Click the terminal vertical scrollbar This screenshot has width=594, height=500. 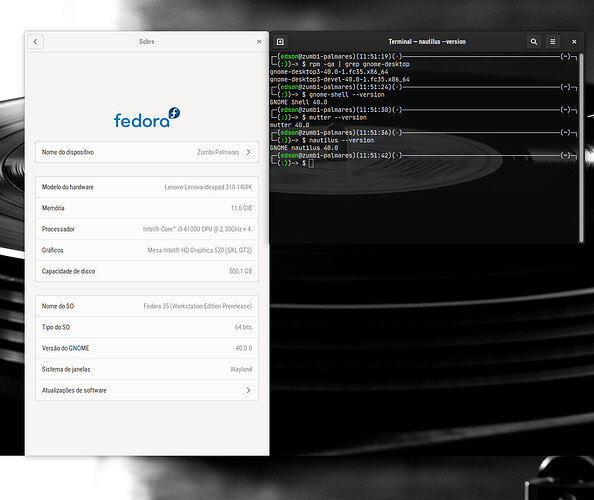tap(581, 148)
